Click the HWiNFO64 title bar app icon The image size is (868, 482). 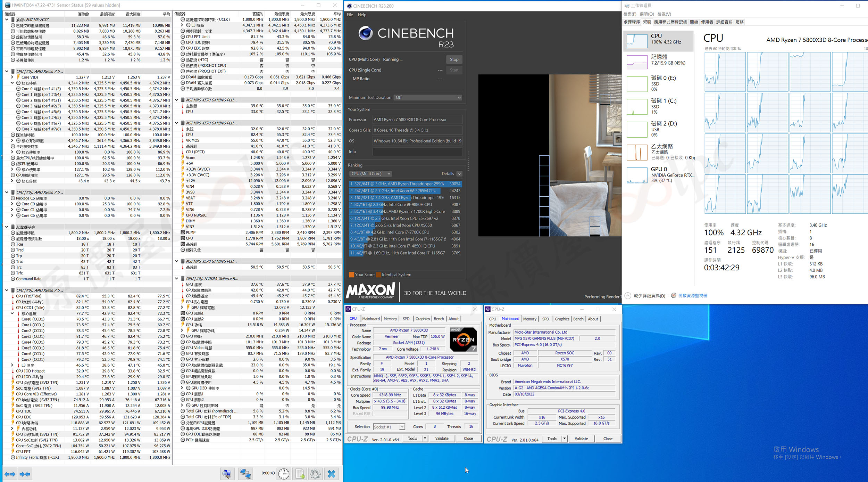click(7, 5)
